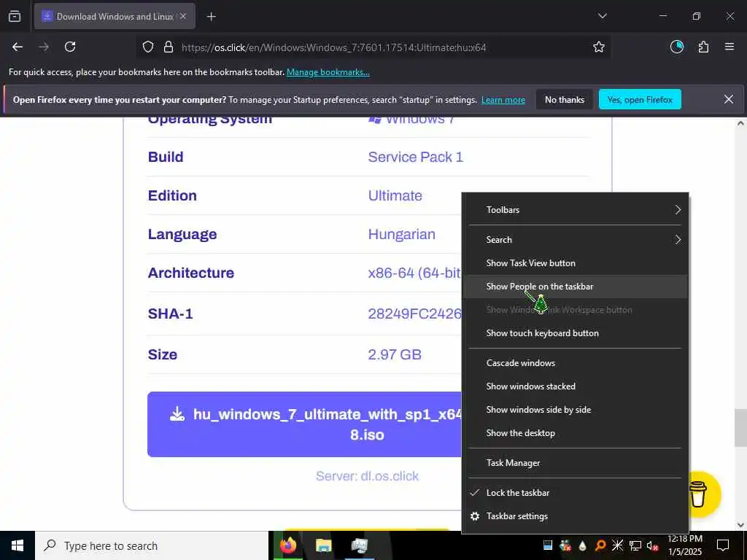Open File Explorer from the taskbar
Screen dimensions: 747x560
(x=323, y=545)
